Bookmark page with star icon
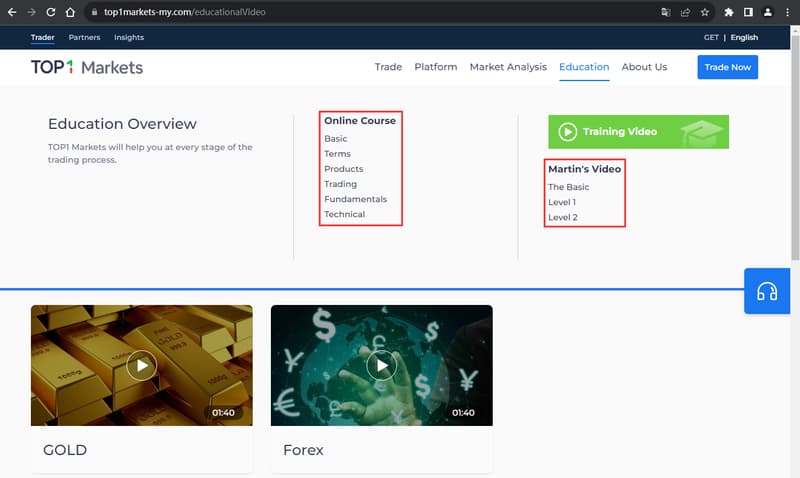This screenshot has height=478, width=800. pos(705,12)
